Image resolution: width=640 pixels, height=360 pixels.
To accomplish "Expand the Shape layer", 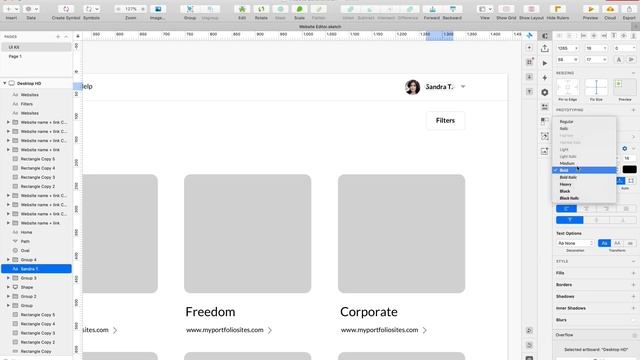I will click(x=8, y=287).
